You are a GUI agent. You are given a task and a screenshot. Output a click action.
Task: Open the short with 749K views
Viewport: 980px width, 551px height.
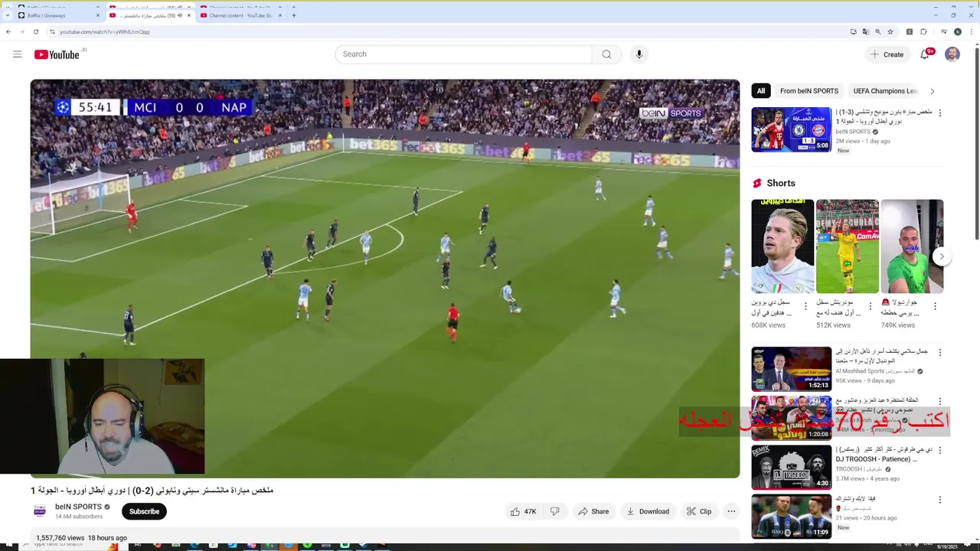pyautogui.click(x=912, y=246)
